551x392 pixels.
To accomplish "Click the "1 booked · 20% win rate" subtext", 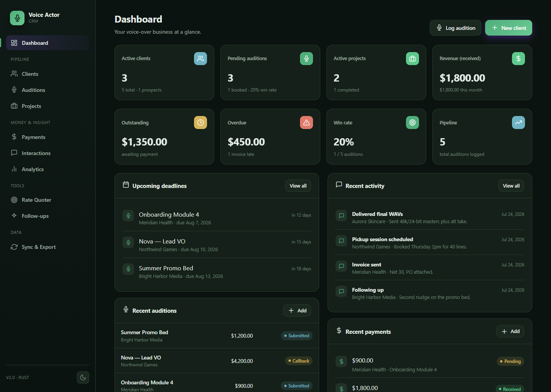I will (x=252, y=90).
